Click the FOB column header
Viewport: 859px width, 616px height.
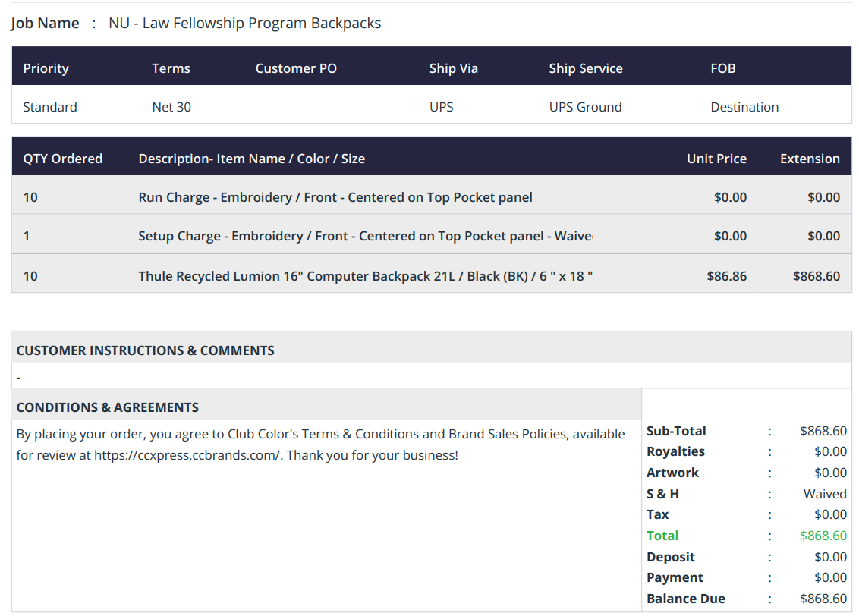[x=723, y=68]
